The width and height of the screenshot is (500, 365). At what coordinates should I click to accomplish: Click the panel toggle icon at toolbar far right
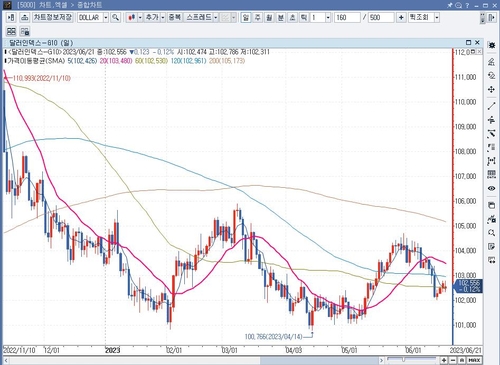pyautogui.click(x=491, y=17)
